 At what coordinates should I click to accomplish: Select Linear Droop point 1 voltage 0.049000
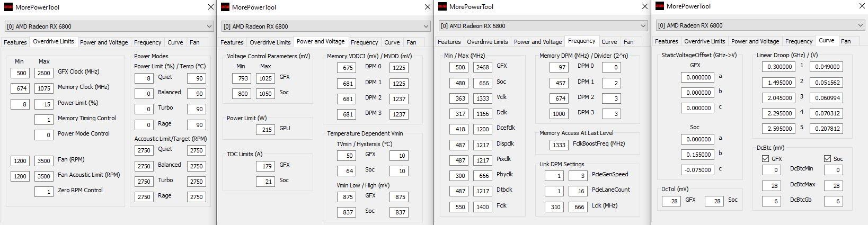826,67
